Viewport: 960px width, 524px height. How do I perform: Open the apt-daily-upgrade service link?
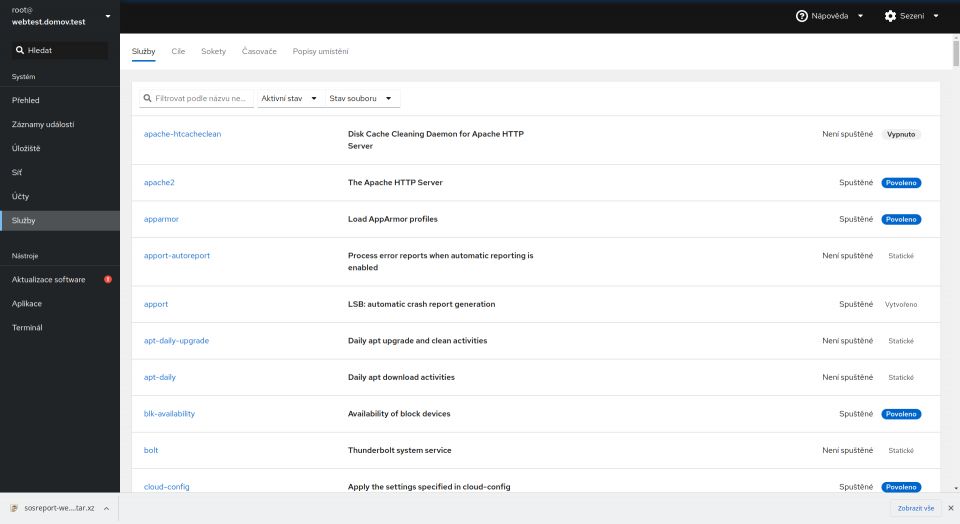[x=176, y=340]
